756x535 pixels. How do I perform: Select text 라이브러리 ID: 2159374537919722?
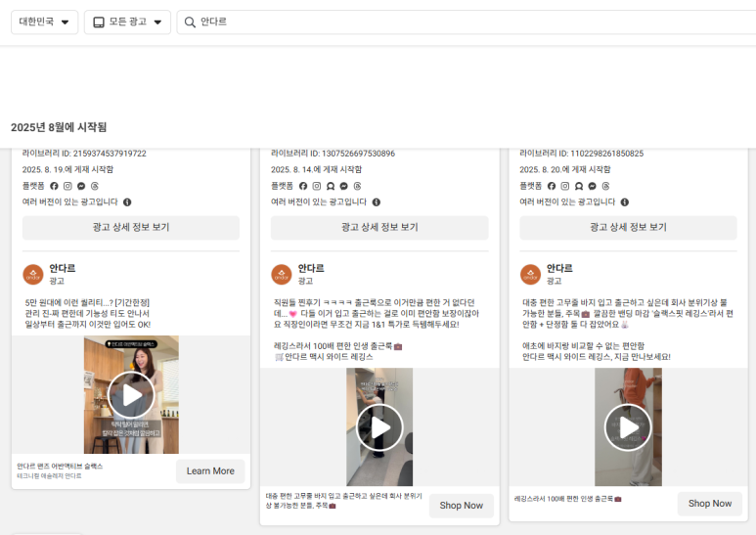84,154
